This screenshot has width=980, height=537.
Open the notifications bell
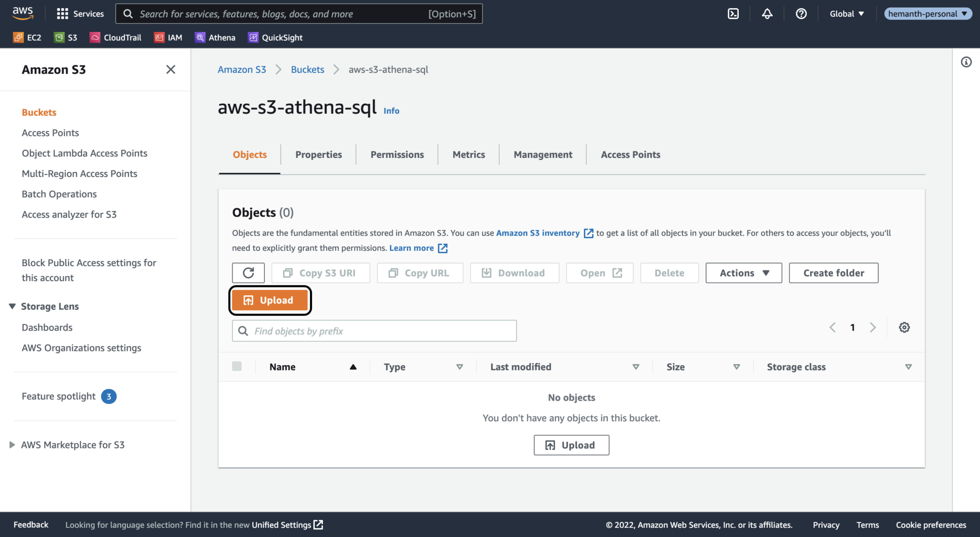click(767, 13)
